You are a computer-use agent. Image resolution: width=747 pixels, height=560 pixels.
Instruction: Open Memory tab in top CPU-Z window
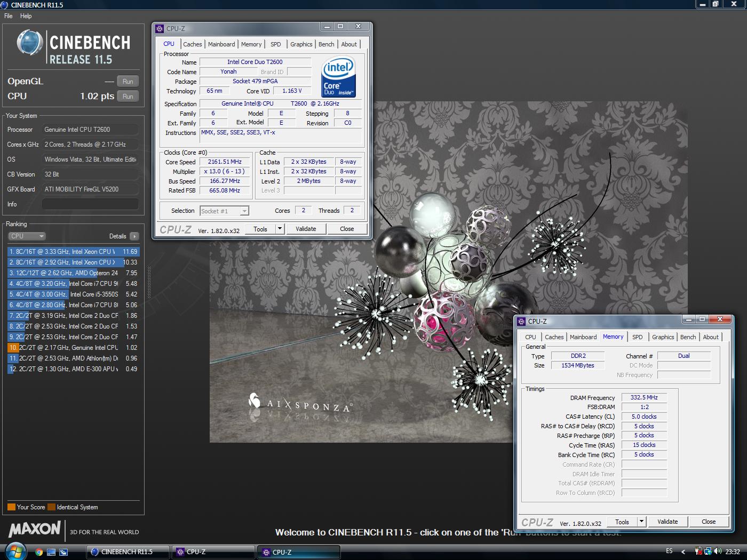point(251,44)
